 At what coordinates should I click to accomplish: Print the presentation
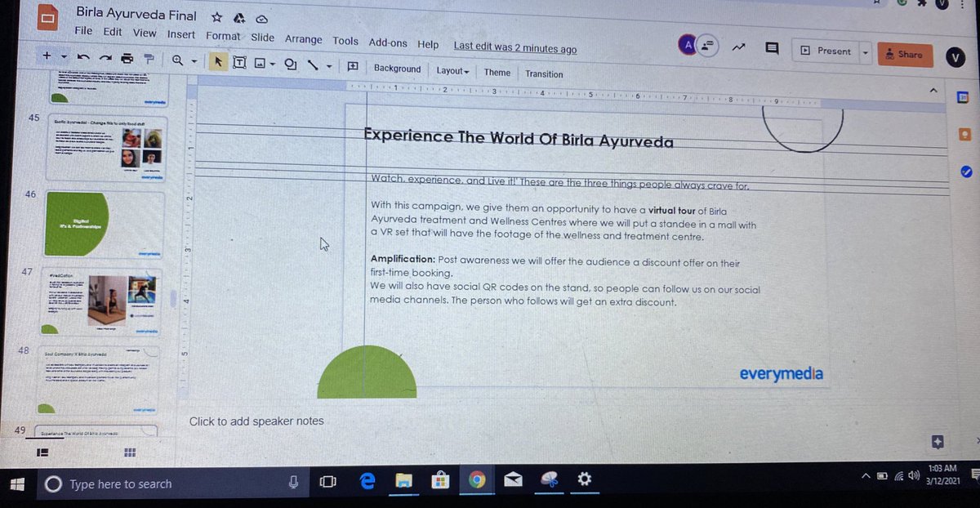(x=127, y=58)
